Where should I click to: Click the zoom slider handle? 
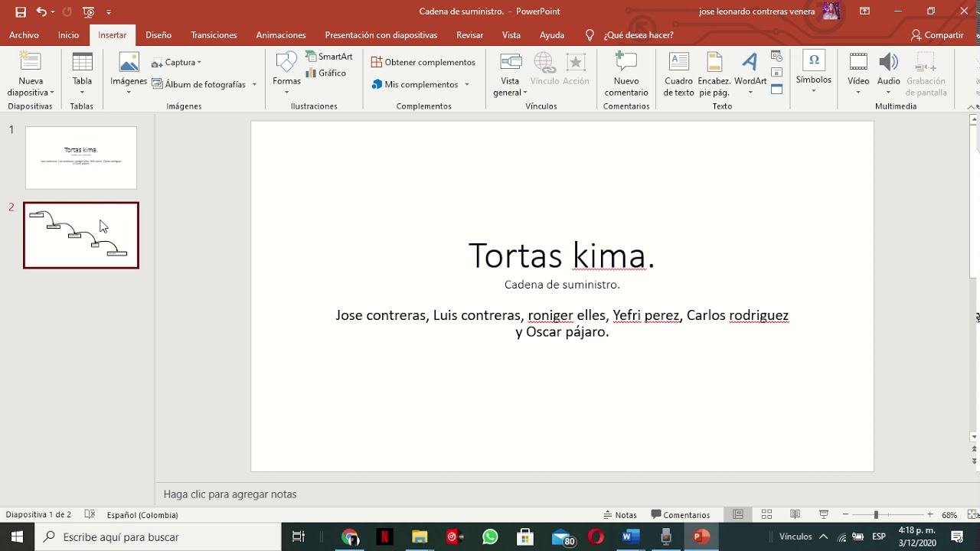point(876,515)
